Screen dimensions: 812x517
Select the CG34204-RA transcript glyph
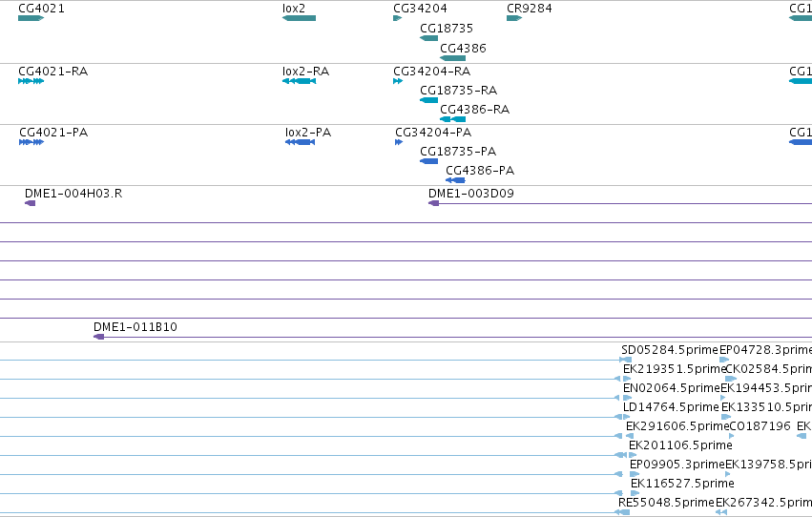click(398, 81)
